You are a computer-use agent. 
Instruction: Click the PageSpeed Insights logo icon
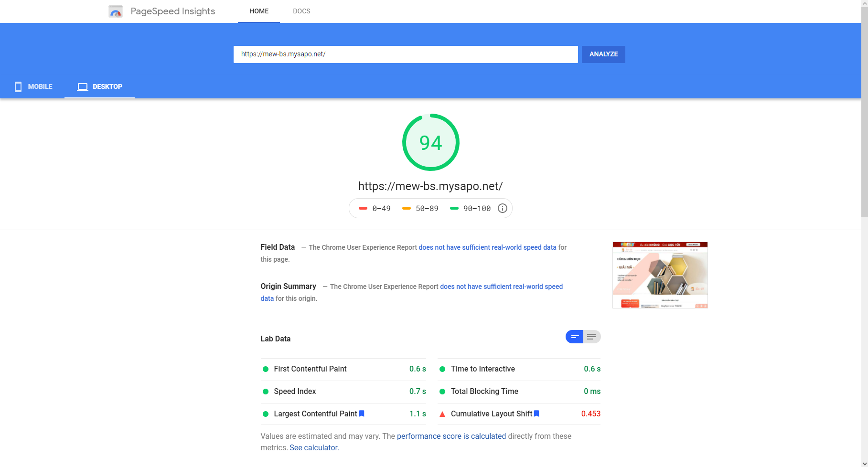coord(116,11)
